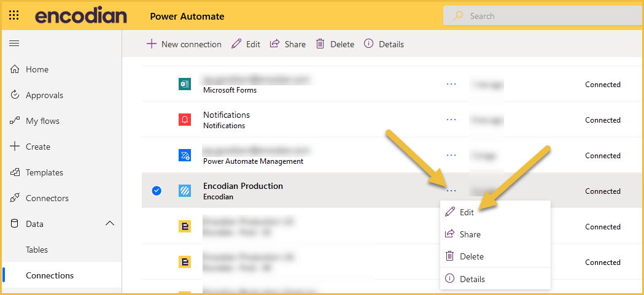This screenshot has width=644, height=295.
Task: Click the Microsoft Forms connection icon
Action: 185,85
